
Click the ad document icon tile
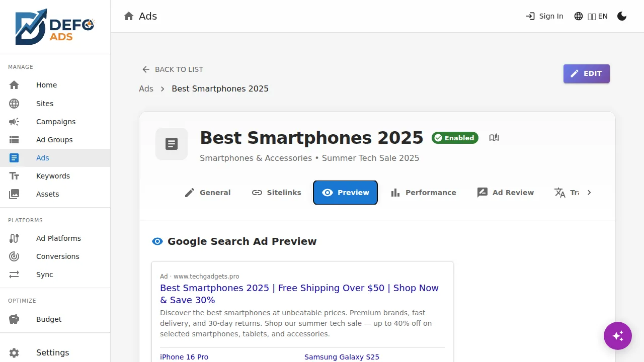pos(172,144)
